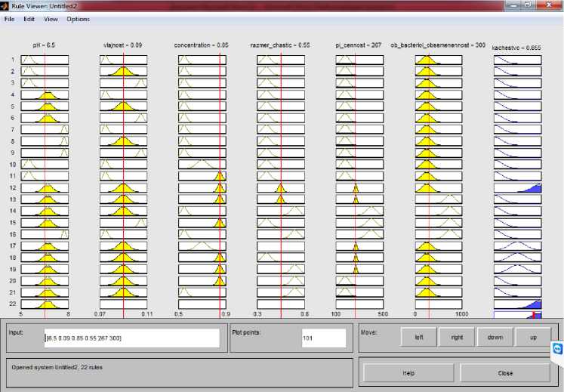Click the red razmer_chastic input line in the rule 1 plot

pyautogui.click(x=280, y=60)
